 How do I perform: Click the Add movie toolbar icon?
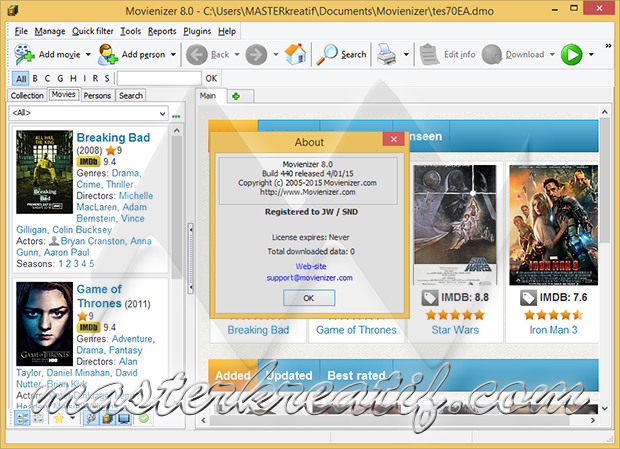[x=25, y=54]
